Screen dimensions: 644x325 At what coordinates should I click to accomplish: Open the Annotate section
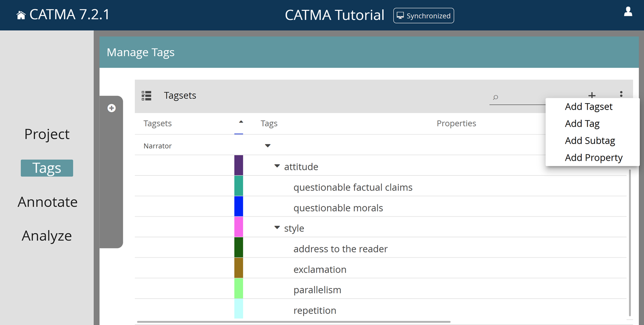[x=47, y=202]
